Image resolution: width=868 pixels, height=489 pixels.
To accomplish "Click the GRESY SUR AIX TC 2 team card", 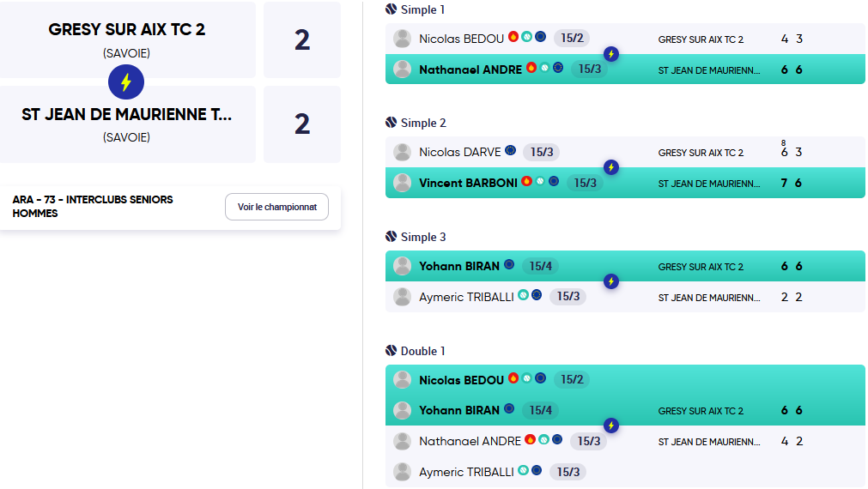I will pyautogui.click(x=127, y=39).
